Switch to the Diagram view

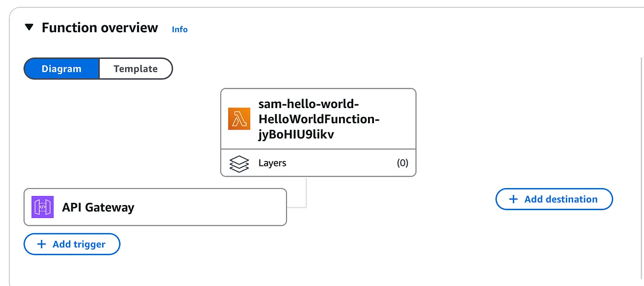click(x=62, y=69)
